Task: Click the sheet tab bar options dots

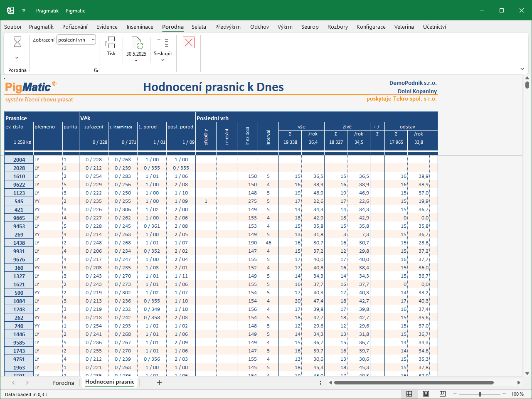Action: pos(320,383)
